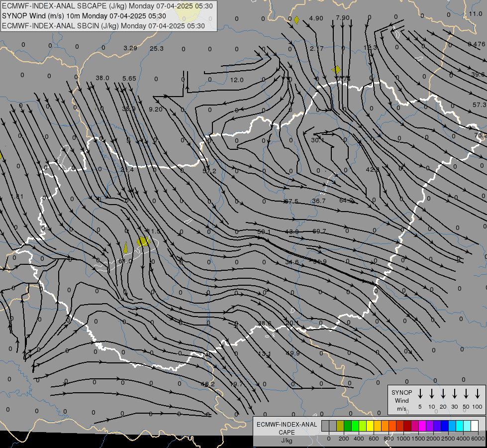
Task: Click the 13.1 CAPE value
Action: point(264,354)
